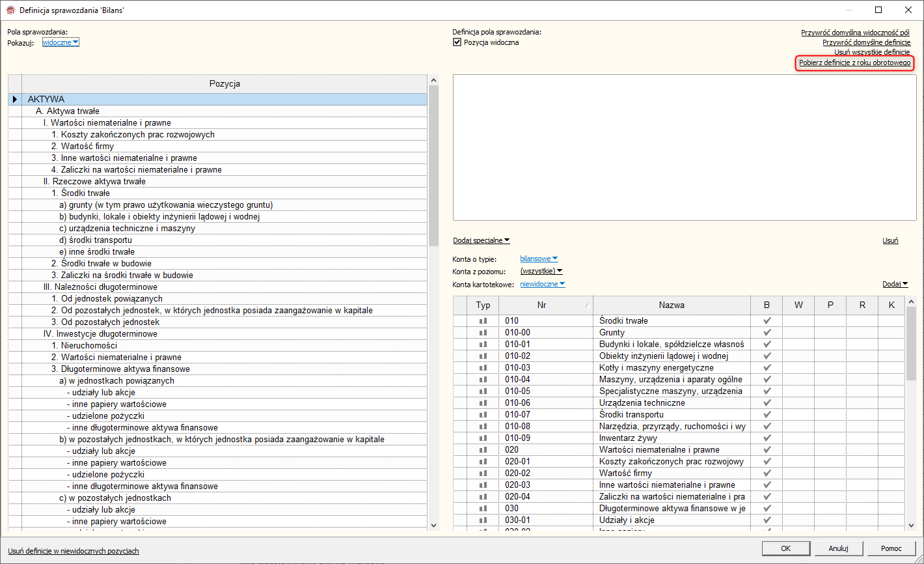Toggle the Pozycja widoczna checkbox

[x=457, y=42]
